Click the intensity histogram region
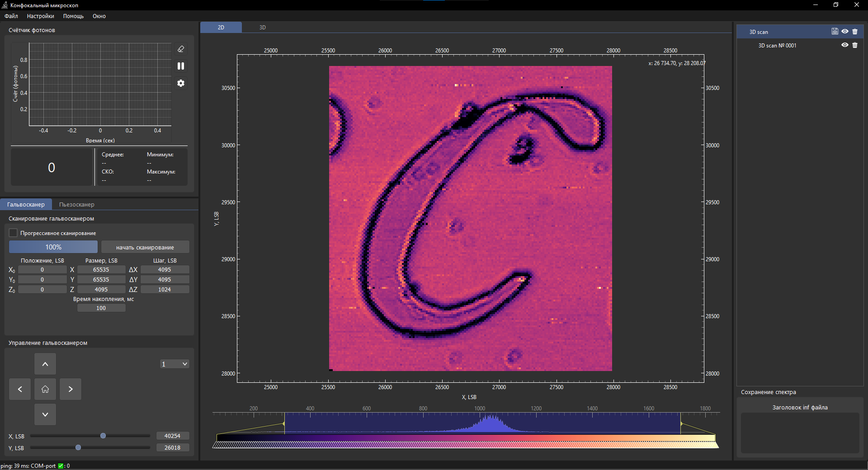Screen dimensions: 868x470 pos(482,423)
